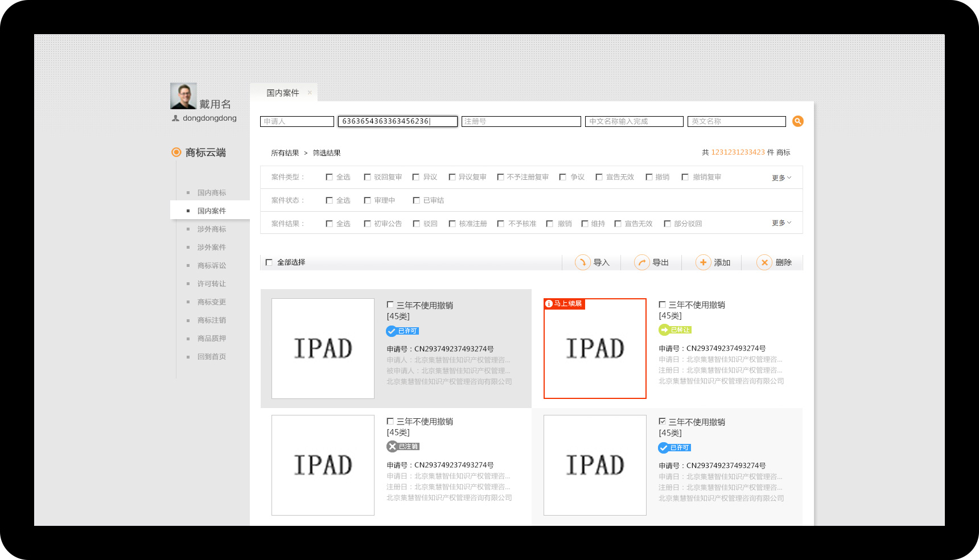Click the 筛选结果 breadcrumb link

[327, 153]
